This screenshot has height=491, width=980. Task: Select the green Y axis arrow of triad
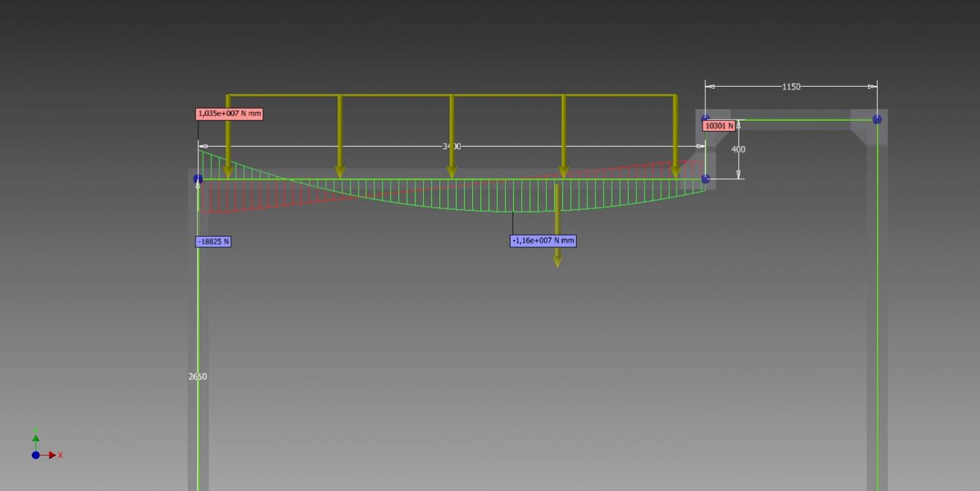(x=36, y=439)
